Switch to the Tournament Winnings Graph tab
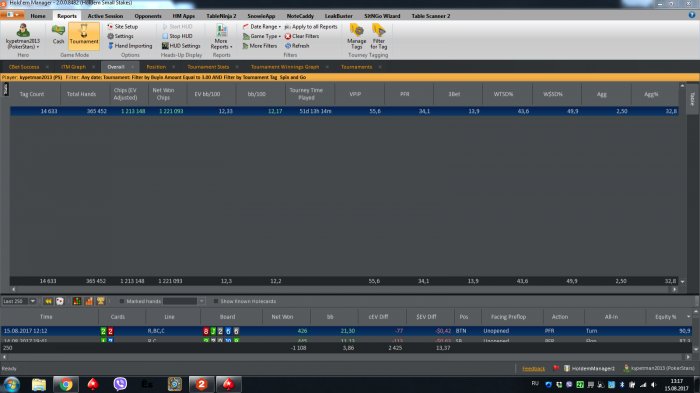 pyautogui.click(x=285, y=67)
